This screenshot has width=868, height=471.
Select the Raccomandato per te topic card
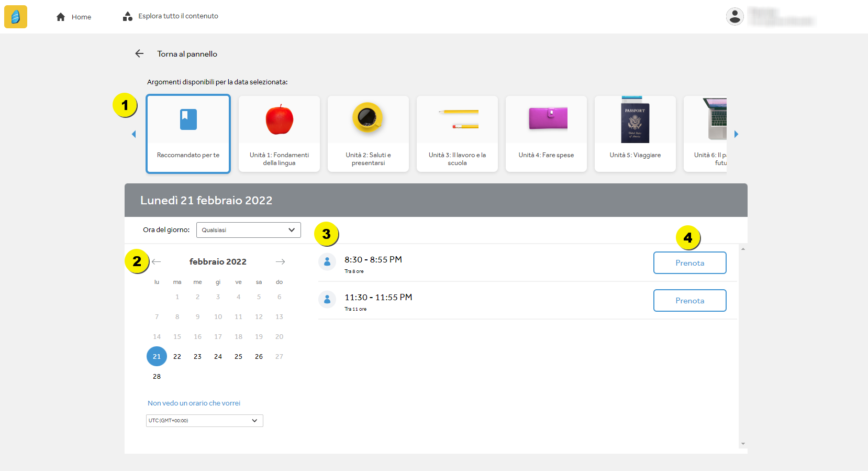[x=188, y=134]
